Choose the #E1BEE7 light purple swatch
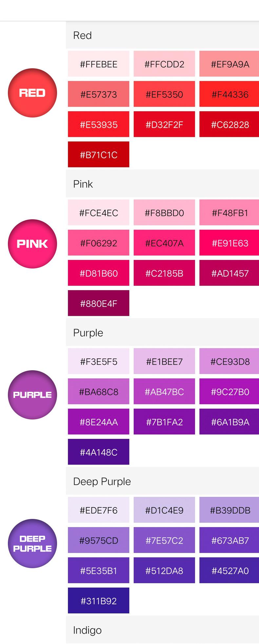The image size is (259, 644). pos(164,361)
